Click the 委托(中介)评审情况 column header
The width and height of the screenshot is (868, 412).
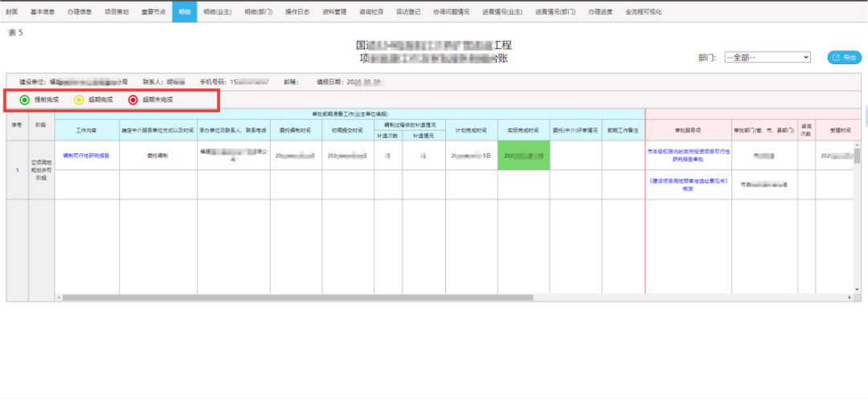[x=575, y=130]
